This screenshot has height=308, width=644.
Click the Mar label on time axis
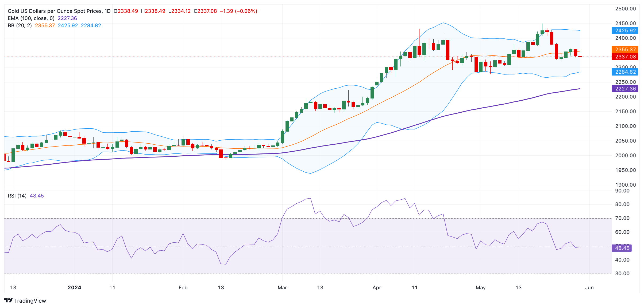282,287
